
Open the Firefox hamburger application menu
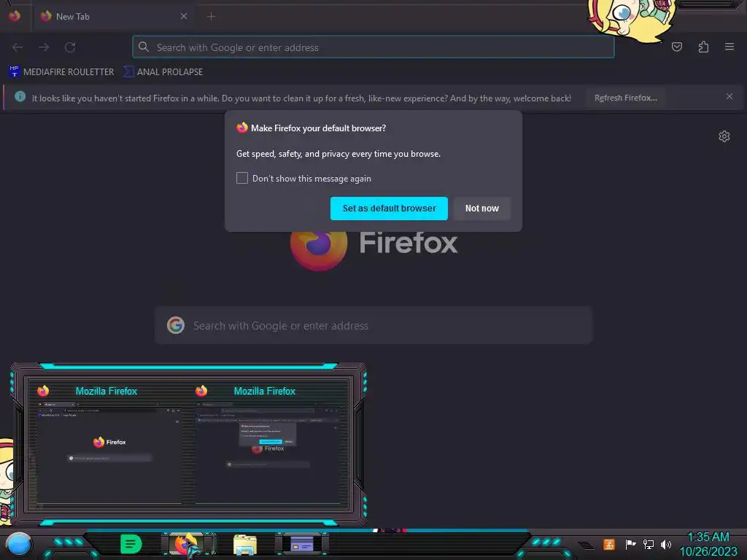tap(729, 47)
